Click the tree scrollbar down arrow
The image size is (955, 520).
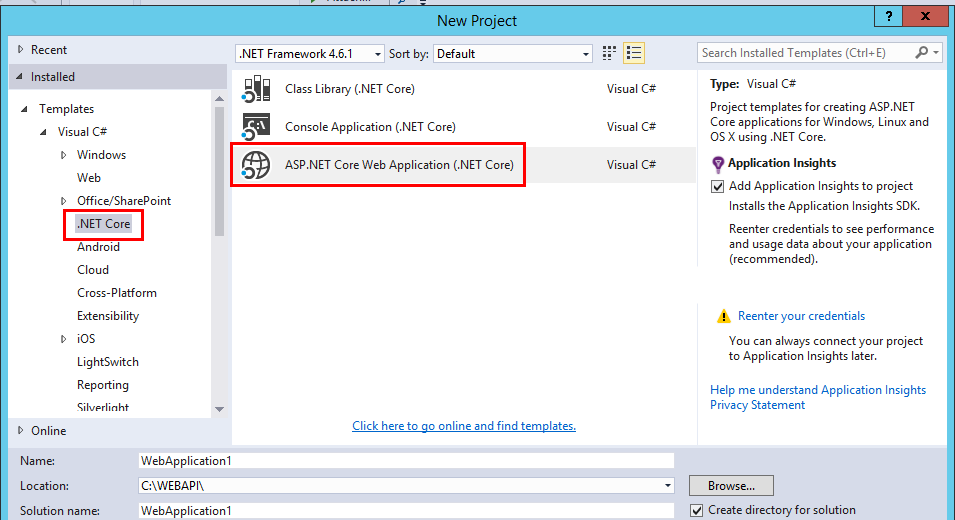pos(219,409)
